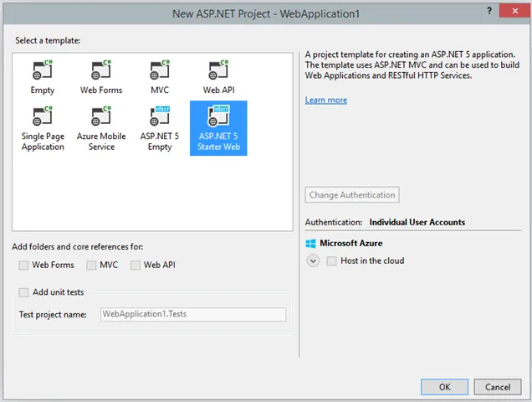This screenshot has height=402, width=532.
Task: Choose Single Page Application template
Action: [x=43, y=118]
